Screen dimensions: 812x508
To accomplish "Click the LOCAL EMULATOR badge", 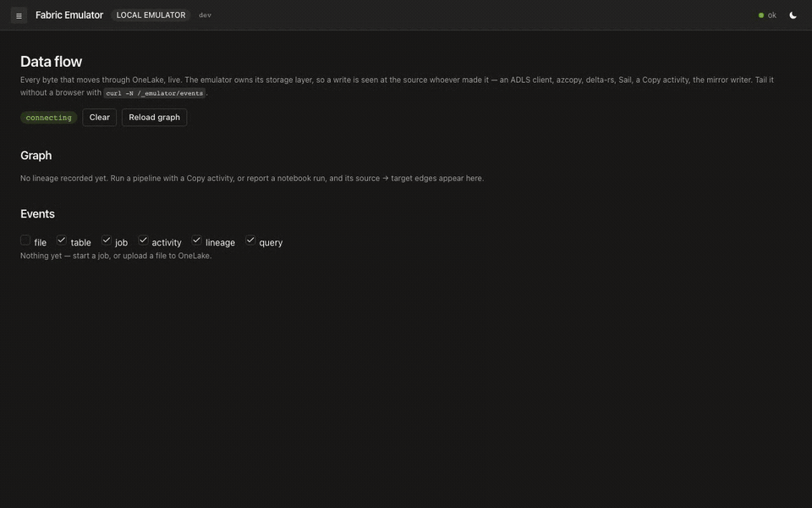I will pos(151,15).
